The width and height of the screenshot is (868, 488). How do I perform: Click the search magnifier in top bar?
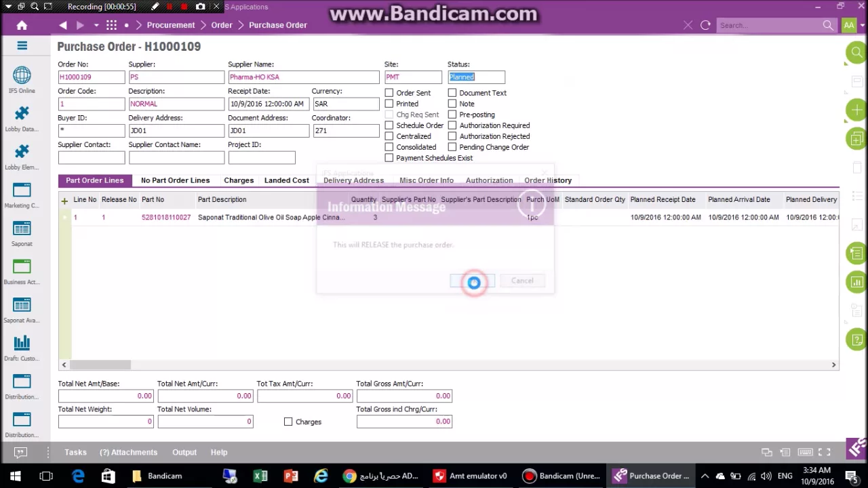pyautogui.click(x=828, y=25)
